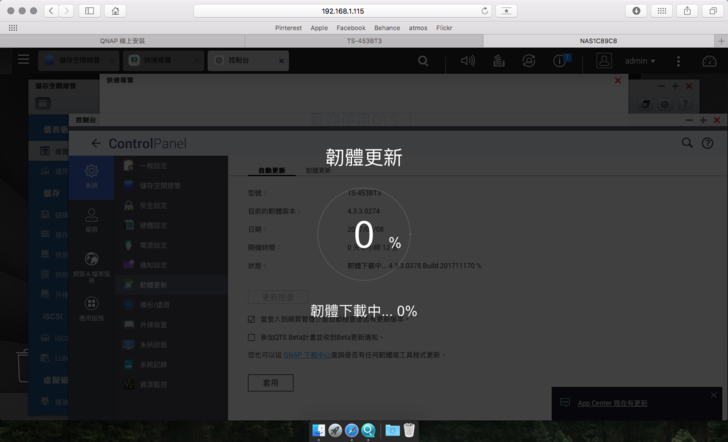Select the 自動更新 tab
Viewport: 728px width, 442px height.
[271, 171]
